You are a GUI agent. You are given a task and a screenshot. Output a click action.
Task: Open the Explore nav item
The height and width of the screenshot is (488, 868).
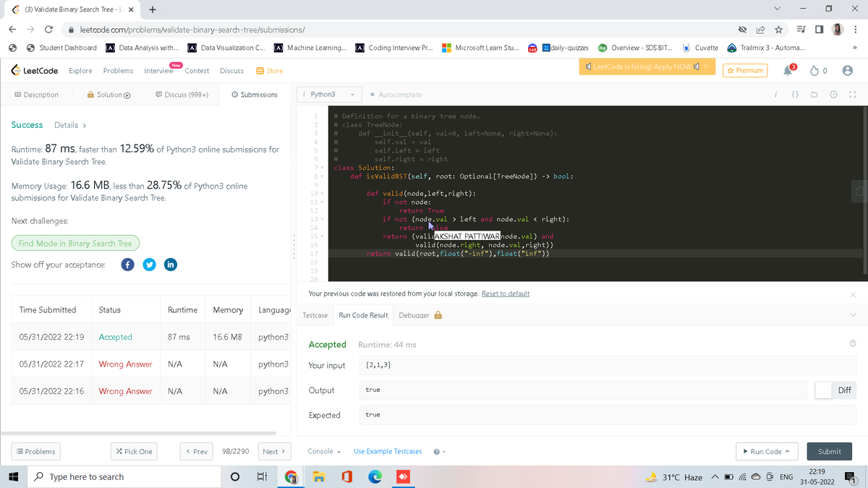[80, 71]
